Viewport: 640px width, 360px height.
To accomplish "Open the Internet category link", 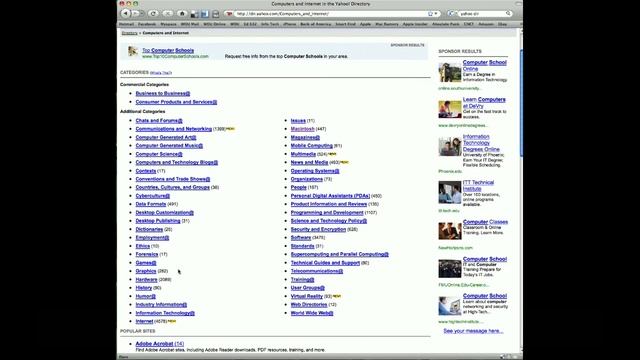I will pos(144,321).
